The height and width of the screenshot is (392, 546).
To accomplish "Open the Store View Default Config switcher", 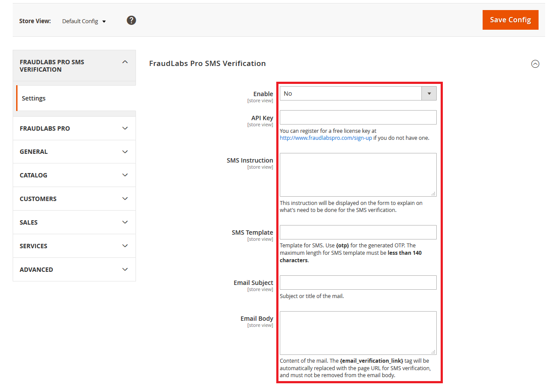I will tap(84, 21).
